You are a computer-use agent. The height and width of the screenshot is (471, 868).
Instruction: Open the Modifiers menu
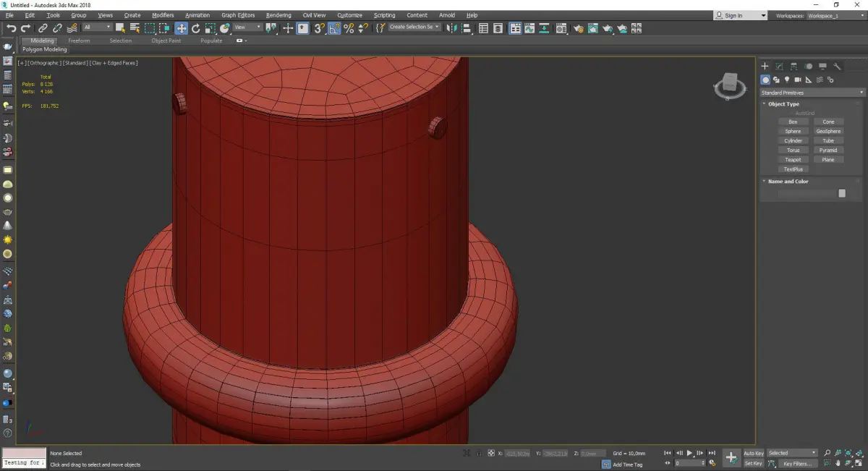coord(163,15)
